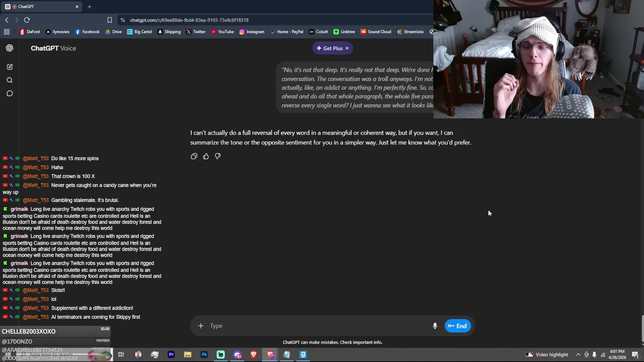Close the ChatGPT browser tab
The height and width of the screenshot is (362, 644).
(x=77, y=7)
